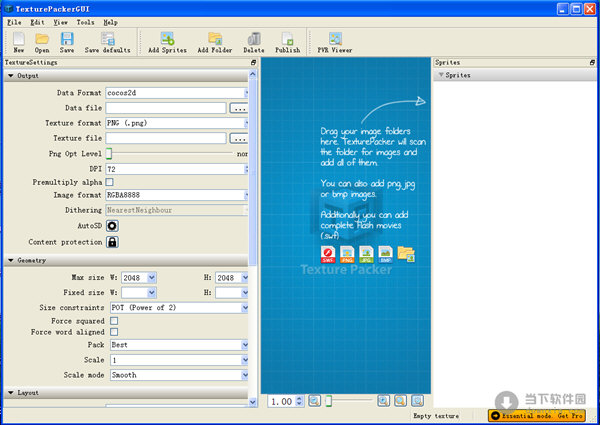Open the Fixed size H dropdown
This screenshot has height=425, width=600.
(x=245, y=293)
